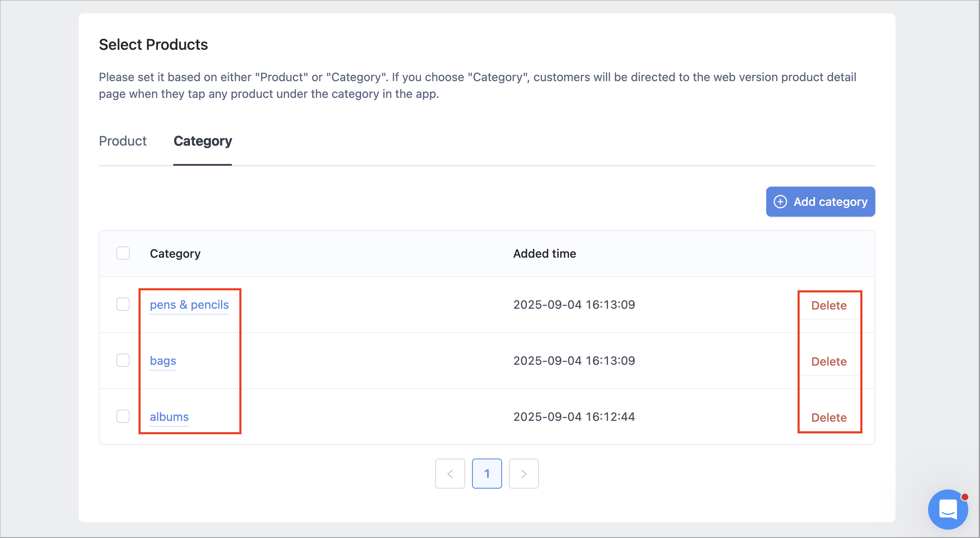980x538 pixels.
Task: Check the pens & pencils row checkbox
Action: 123,304
